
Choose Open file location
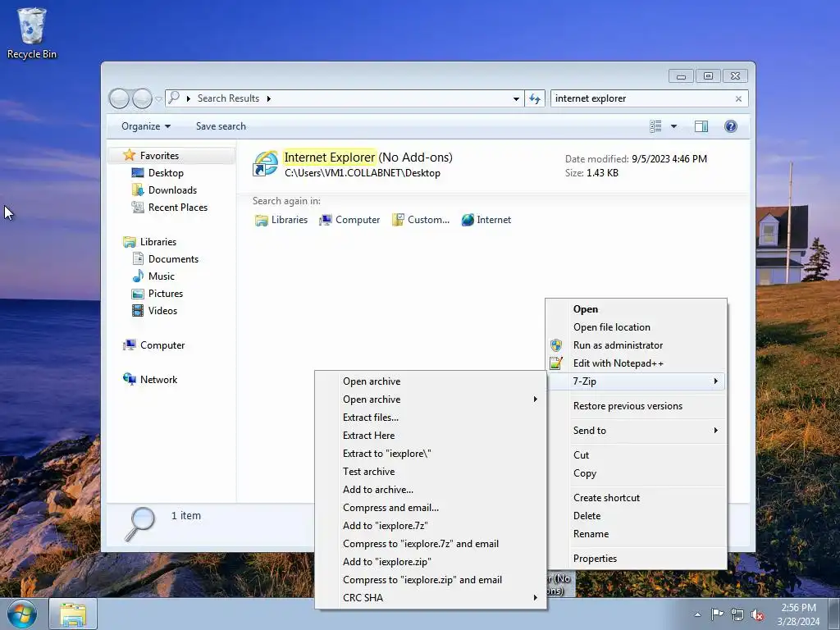tap(637, 327)
